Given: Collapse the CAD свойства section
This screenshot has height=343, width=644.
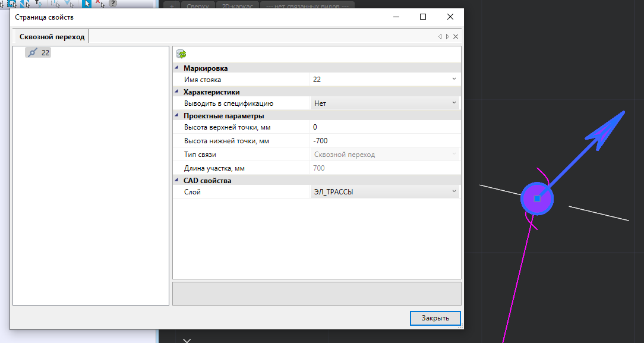Looking at the screenshot, I should coord(177,180).
